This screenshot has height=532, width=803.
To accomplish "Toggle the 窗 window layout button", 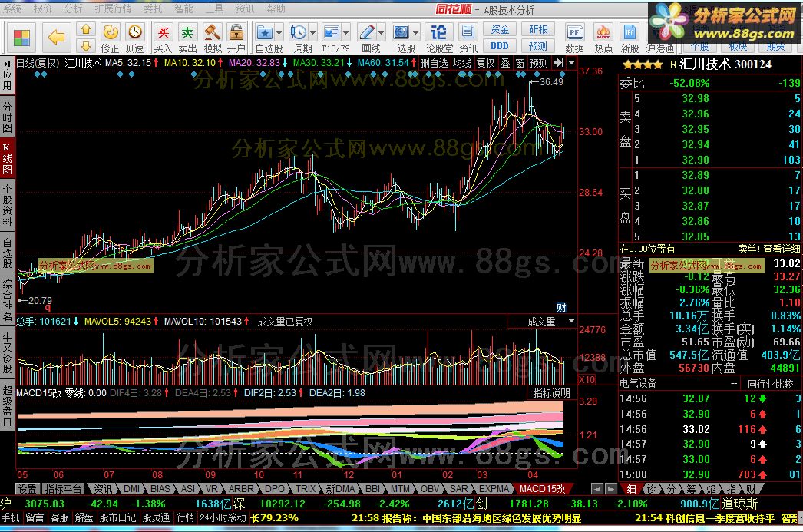I will click(x=520, y=63).
